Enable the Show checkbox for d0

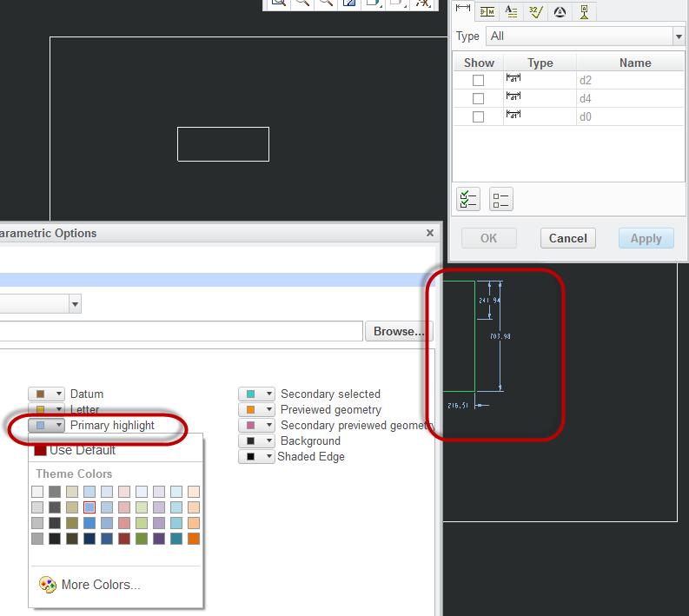(478, 117)
